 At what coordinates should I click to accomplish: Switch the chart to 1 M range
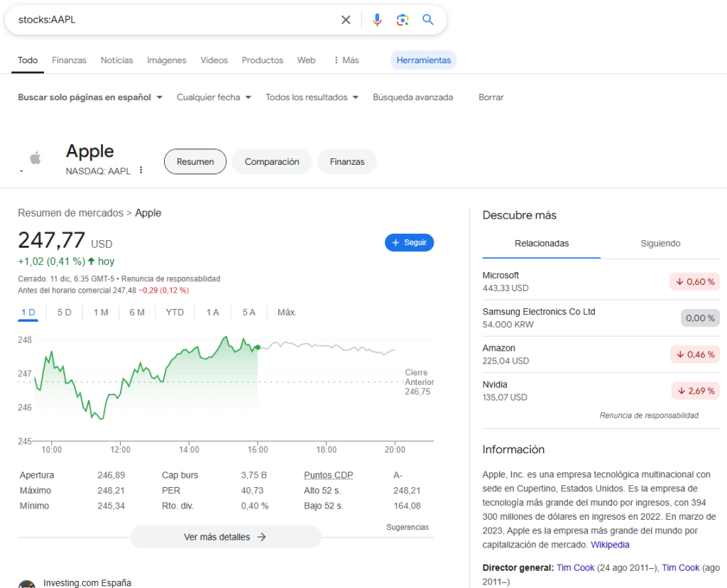click(x=101, y=312)
